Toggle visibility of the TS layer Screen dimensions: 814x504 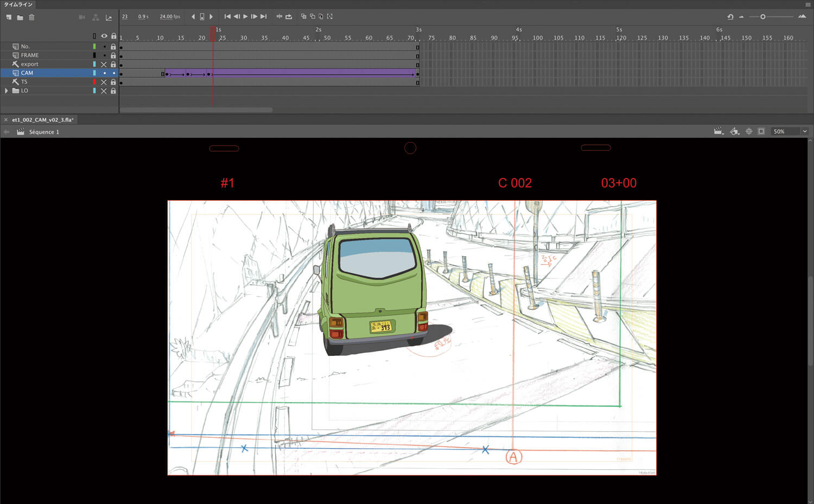coord(104,82)
